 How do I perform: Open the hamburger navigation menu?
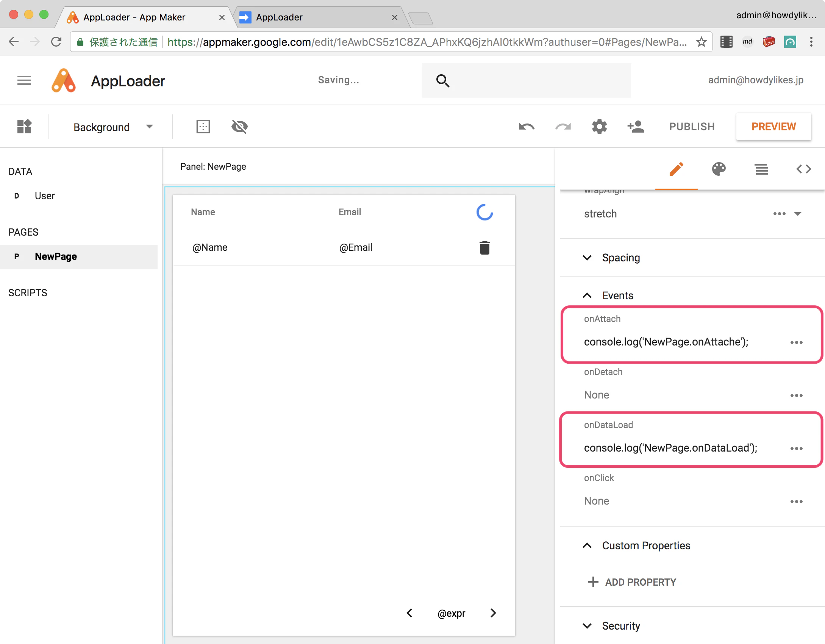click(x=24, y=80)
